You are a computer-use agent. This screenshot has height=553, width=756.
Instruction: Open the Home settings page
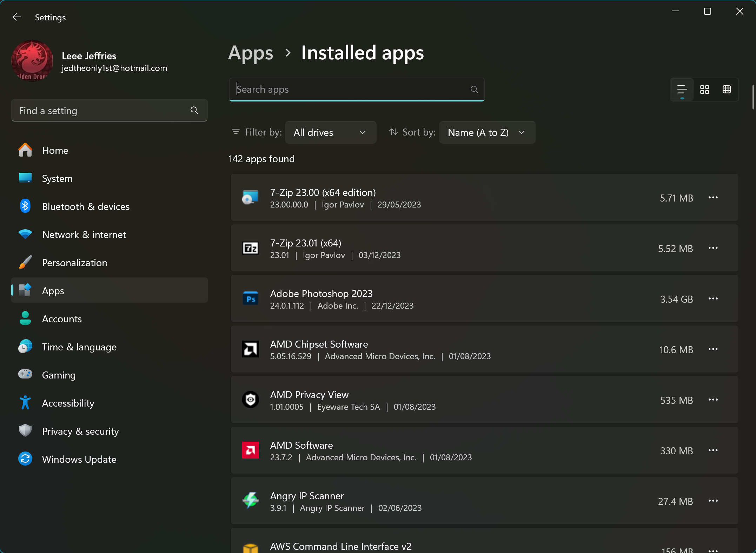click(x=109, y=150)
